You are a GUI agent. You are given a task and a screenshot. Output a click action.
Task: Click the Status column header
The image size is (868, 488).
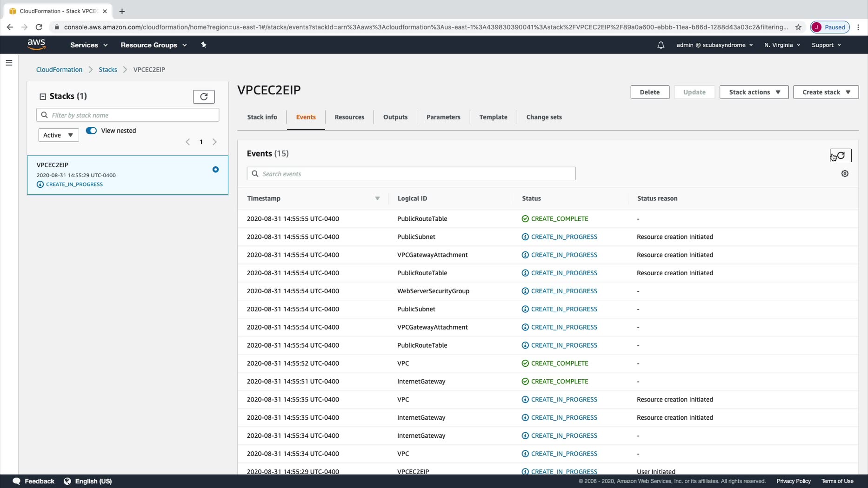531,198
